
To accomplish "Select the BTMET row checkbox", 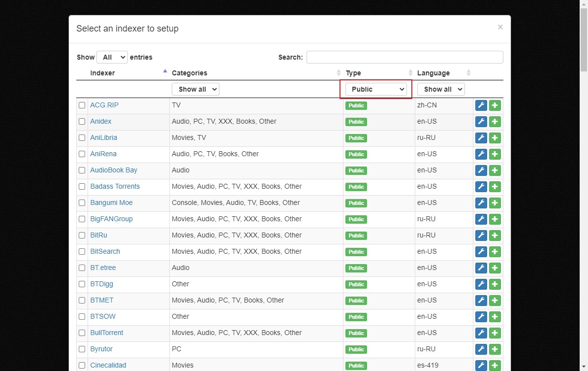I will 82,301.
